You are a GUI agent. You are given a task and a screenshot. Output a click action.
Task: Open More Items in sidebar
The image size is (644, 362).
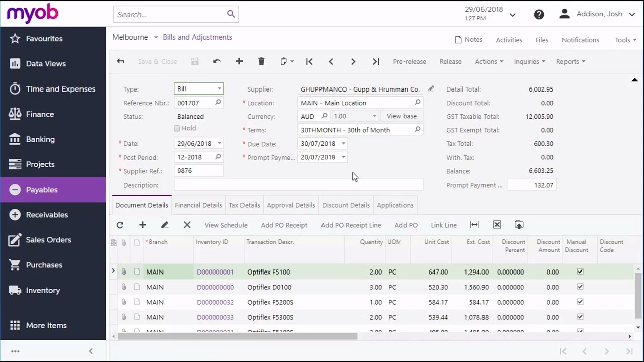pos(53,325)
